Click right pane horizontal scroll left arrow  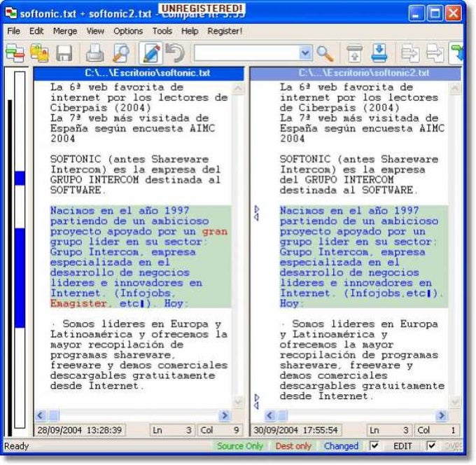click(x=270, y=415)
